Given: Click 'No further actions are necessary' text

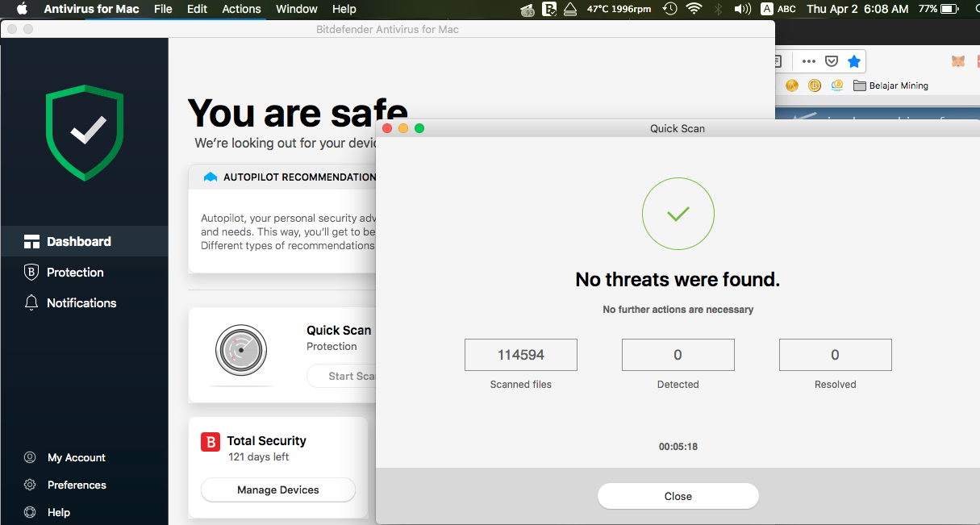Looking at the screenshot, I should 678,310.
